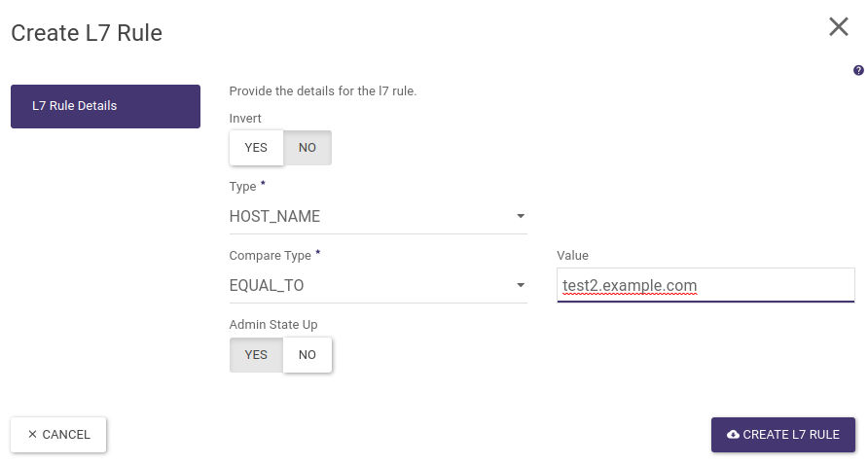This screenshot has height=465, width=868.
Task: Set Invert to NO
Action: [307, 148]
